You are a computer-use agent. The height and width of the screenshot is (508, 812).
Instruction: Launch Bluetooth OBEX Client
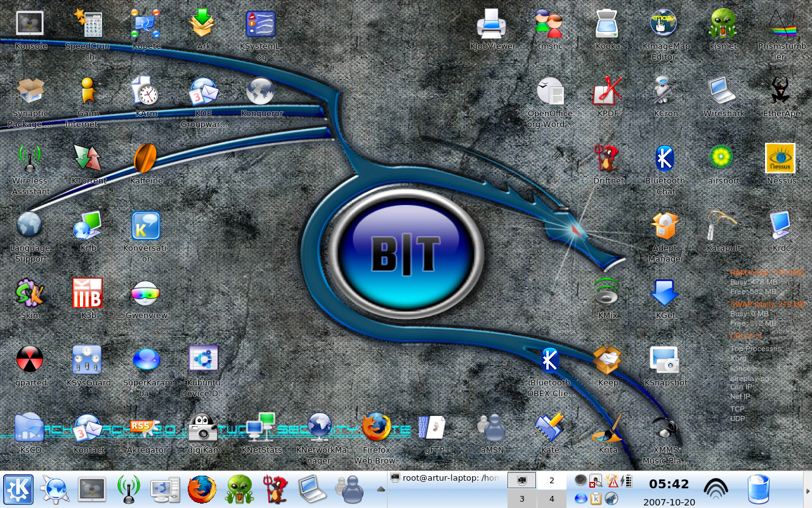tap(549, 359)
